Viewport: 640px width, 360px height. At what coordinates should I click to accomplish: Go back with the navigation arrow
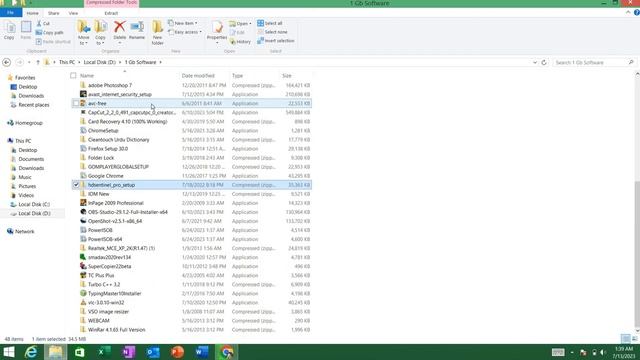[7, 62]
